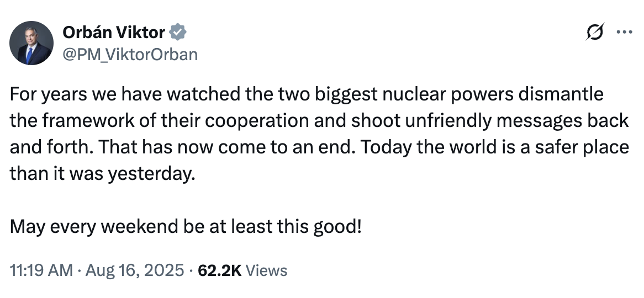Click "May every weekend be at least this good!"
The height and width of the screenshot is (298, 644).
[186, 227]
